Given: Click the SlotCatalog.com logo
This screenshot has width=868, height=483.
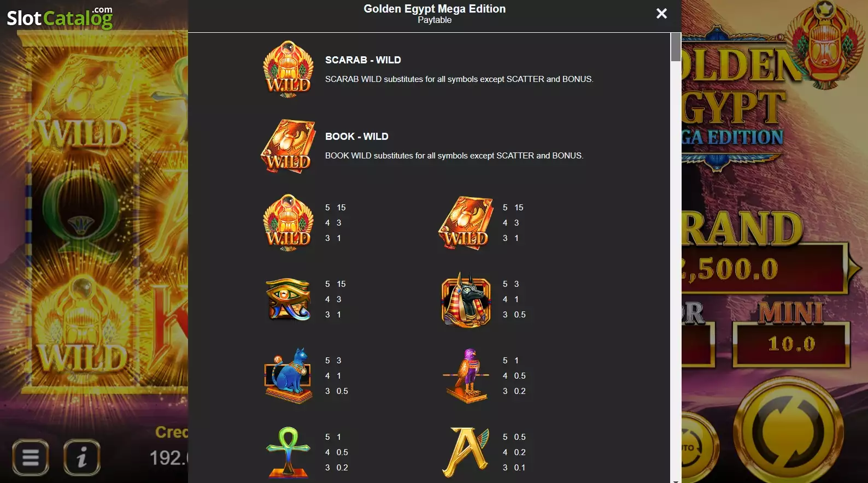Looking at the screenshot, I should (60, 17).
